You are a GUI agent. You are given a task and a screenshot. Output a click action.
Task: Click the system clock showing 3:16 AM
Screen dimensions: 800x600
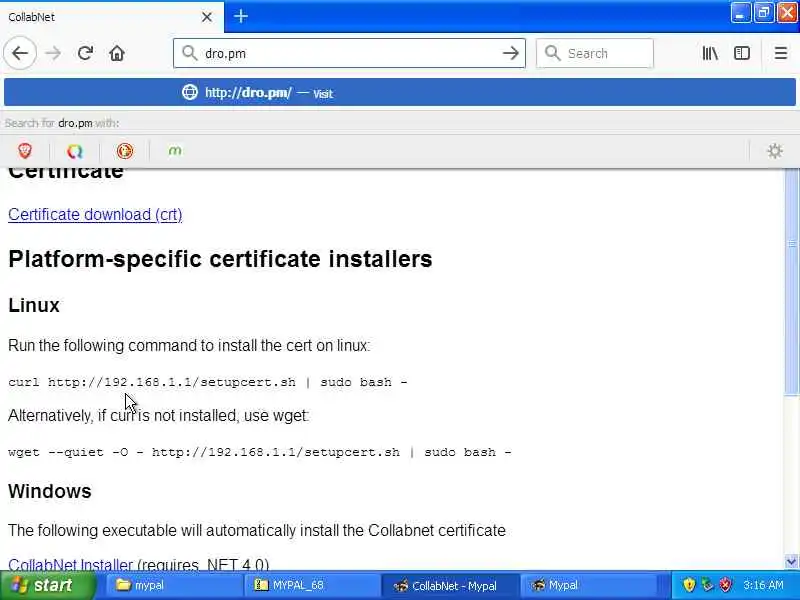click(x=763, y=585)
